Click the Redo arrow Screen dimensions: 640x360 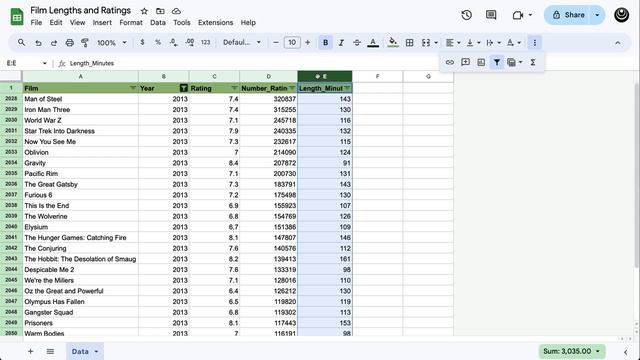pos(54,42)
